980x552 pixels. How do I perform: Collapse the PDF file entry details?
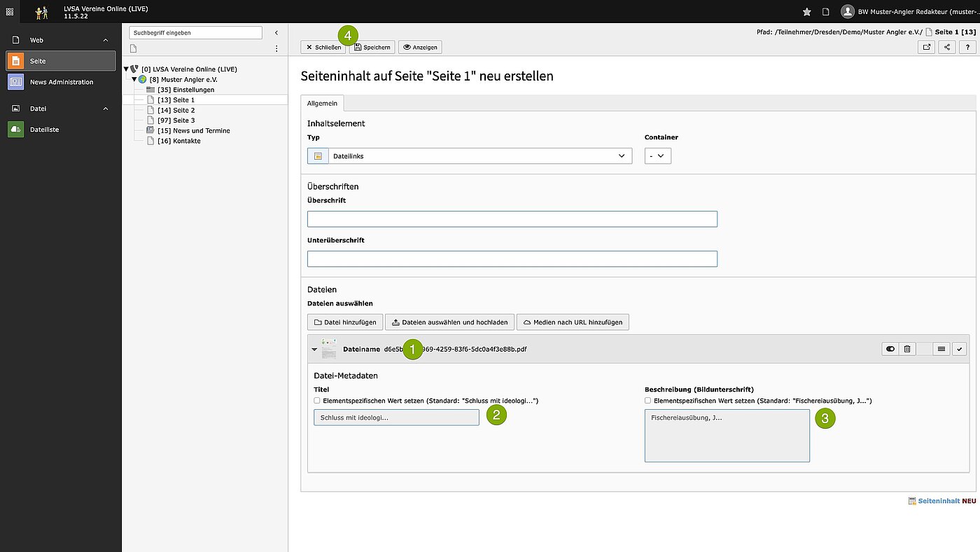click(x=314, y=349)
